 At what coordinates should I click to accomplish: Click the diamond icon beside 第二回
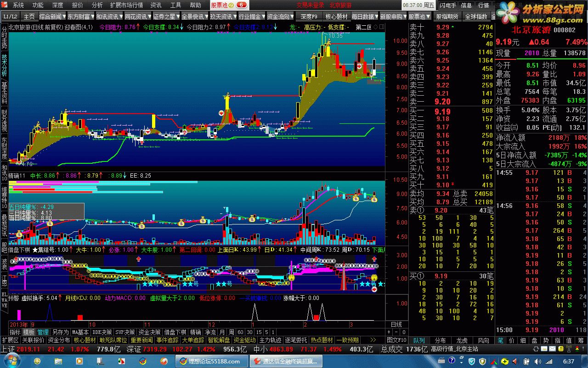click(375, 27)
